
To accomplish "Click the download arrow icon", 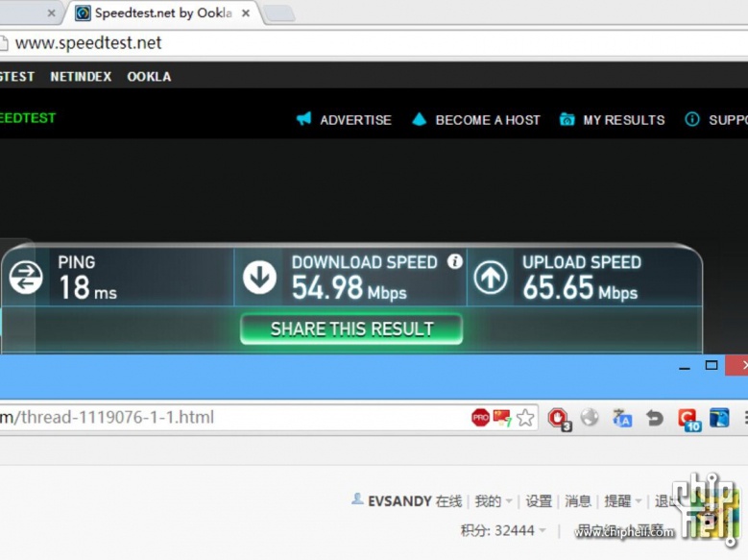I will pyautogui.click(x=259, y=277).
